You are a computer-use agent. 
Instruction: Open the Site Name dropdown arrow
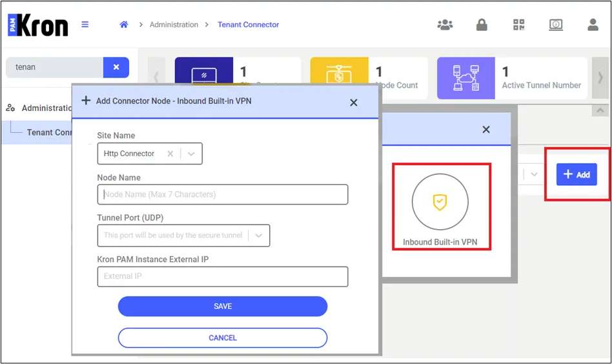(x=191, y=154)
